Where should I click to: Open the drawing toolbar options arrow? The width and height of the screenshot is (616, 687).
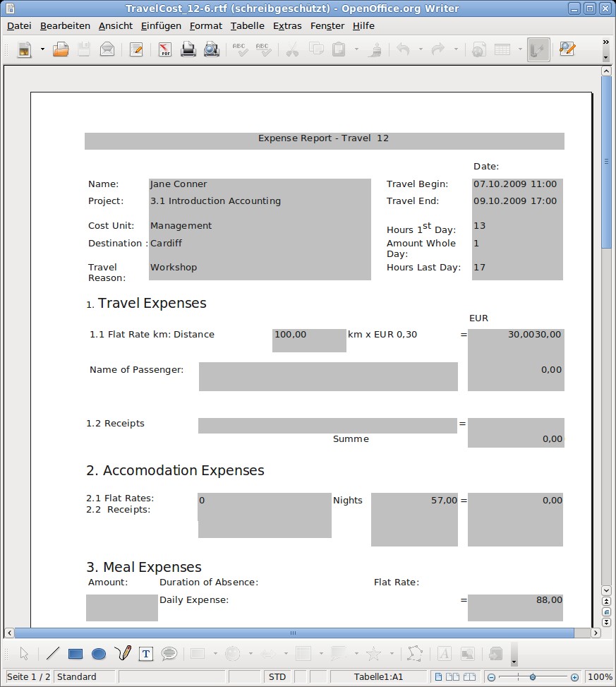click(514, 662)
